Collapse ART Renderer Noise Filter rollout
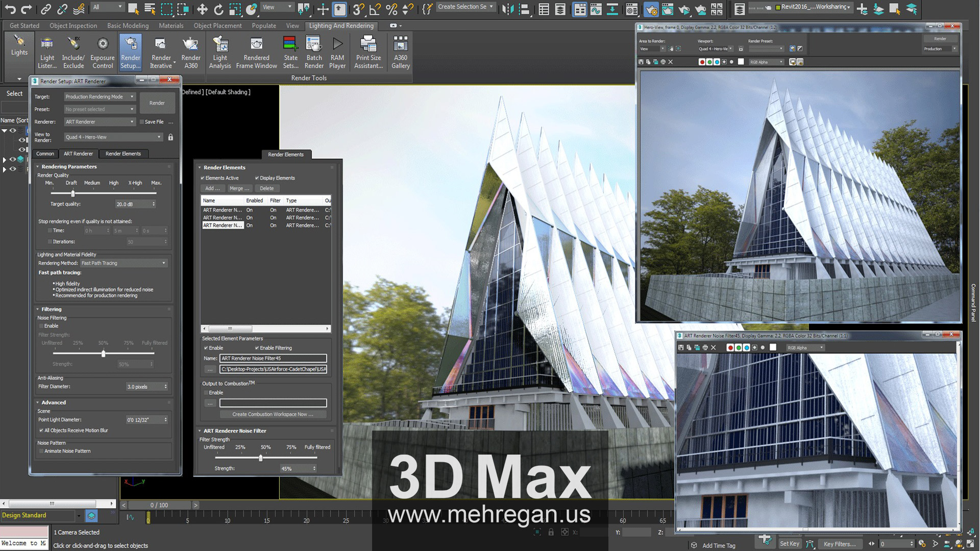This screenshot has width=980, height=551. 200,431
